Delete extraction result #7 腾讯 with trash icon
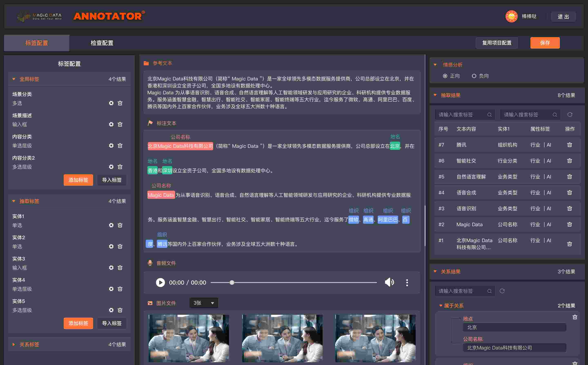Image resolution: width=588 pixels, height=365 pixels. point(570,145)
